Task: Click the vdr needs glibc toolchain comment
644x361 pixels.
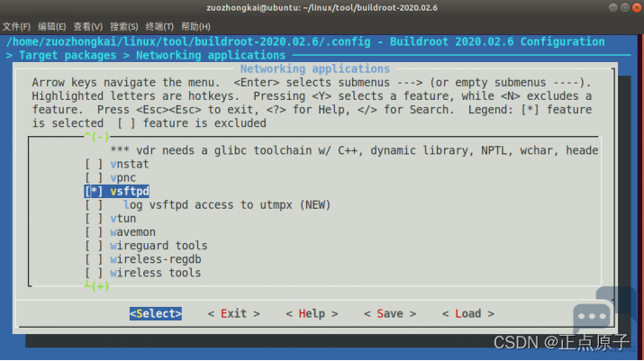Action: (354, 150)
